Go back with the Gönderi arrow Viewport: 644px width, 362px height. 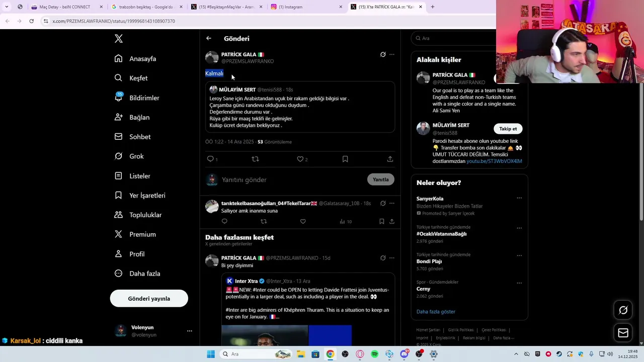point(209,38)
